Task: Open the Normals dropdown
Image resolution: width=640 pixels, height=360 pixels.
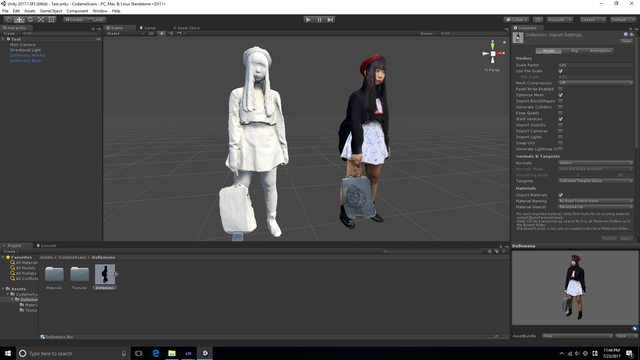Action: (x=596, y=163)
